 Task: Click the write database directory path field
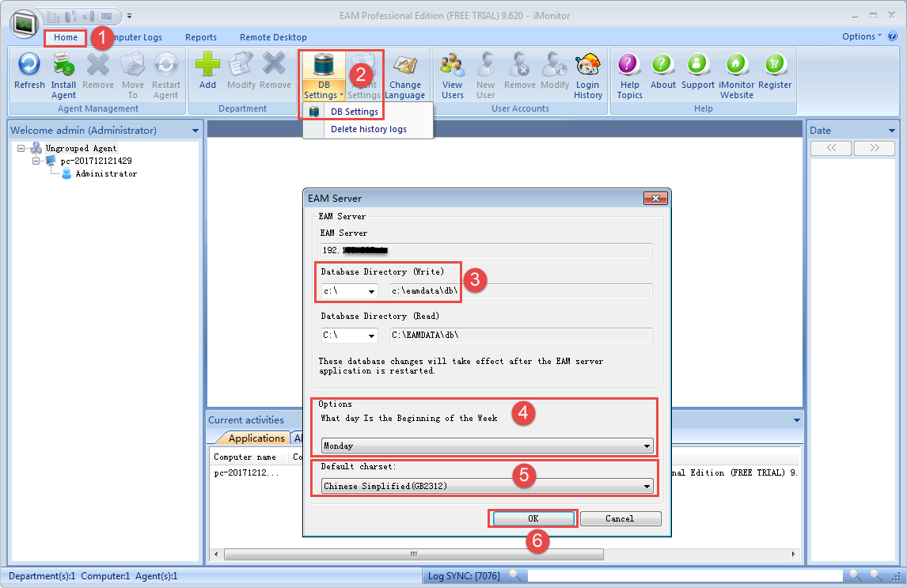[522, 290]
